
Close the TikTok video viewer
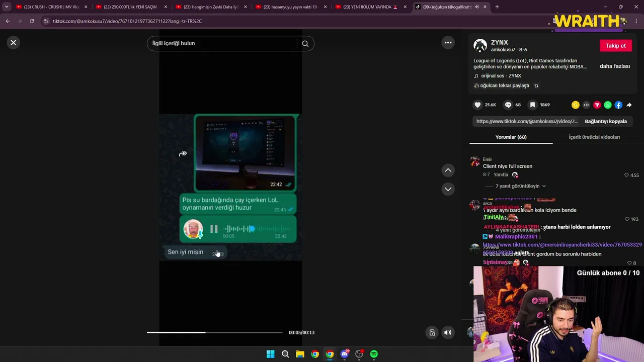pos(14,43)
